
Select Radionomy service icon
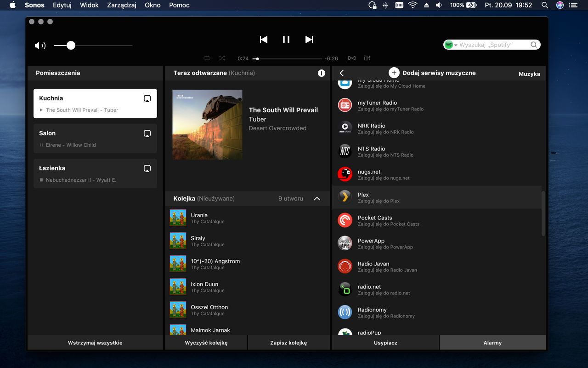[345, 312]
